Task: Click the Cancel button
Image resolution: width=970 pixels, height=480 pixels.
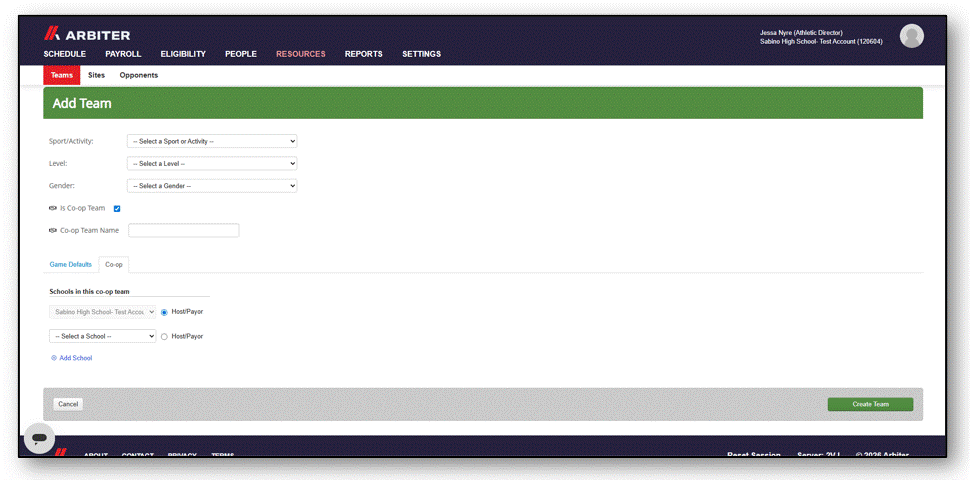Action: (x=68, y=404)
